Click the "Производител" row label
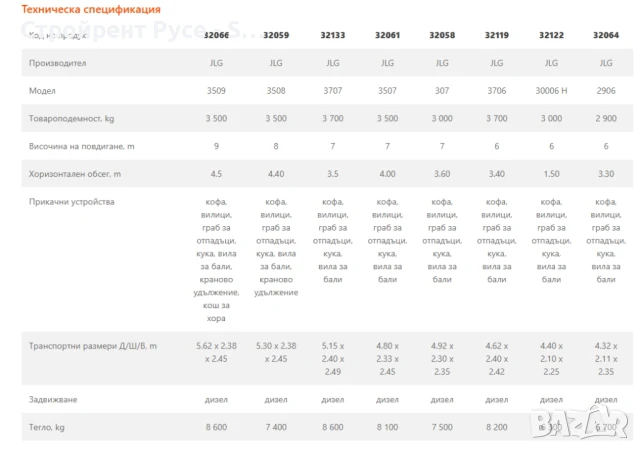 coord(58,63)
